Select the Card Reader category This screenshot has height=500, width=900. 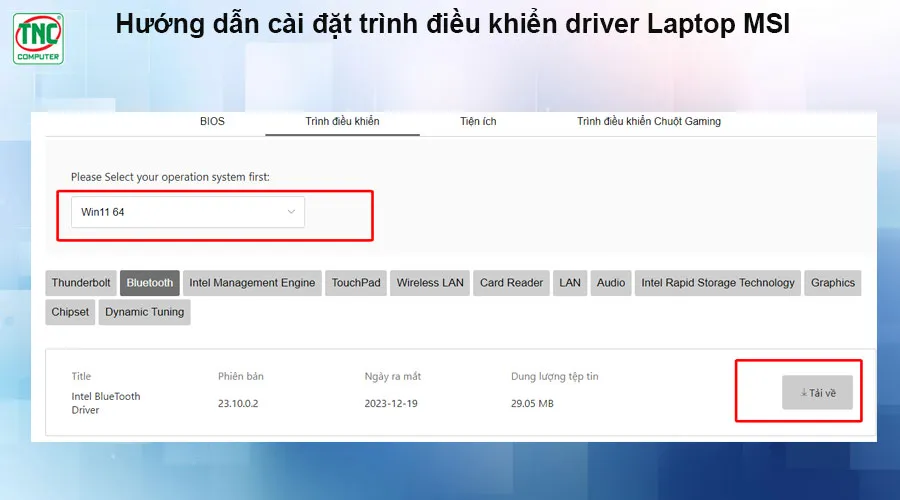pos(511,283)
